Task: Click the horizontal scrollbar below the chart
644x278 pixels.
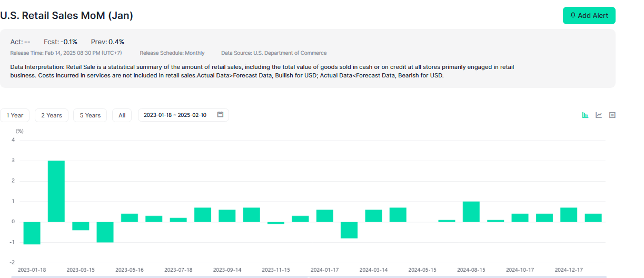Action: pos(305,276)
